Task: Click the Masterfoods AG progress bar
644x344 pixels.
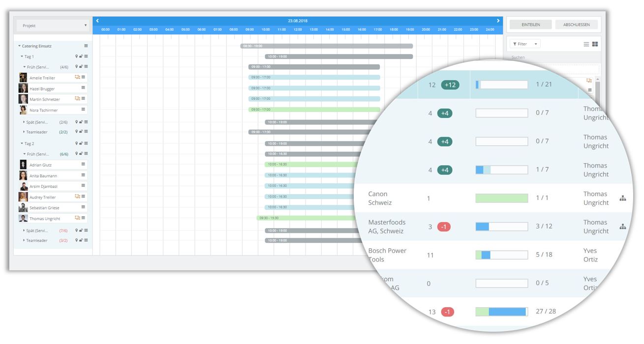Action: pyautogui.click(x=501, y=227)
